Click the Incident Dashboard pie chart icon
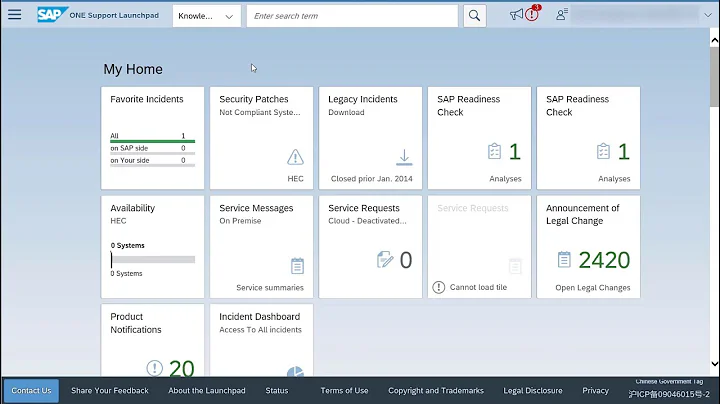720x404 pixels. click(x=295, y=371)
